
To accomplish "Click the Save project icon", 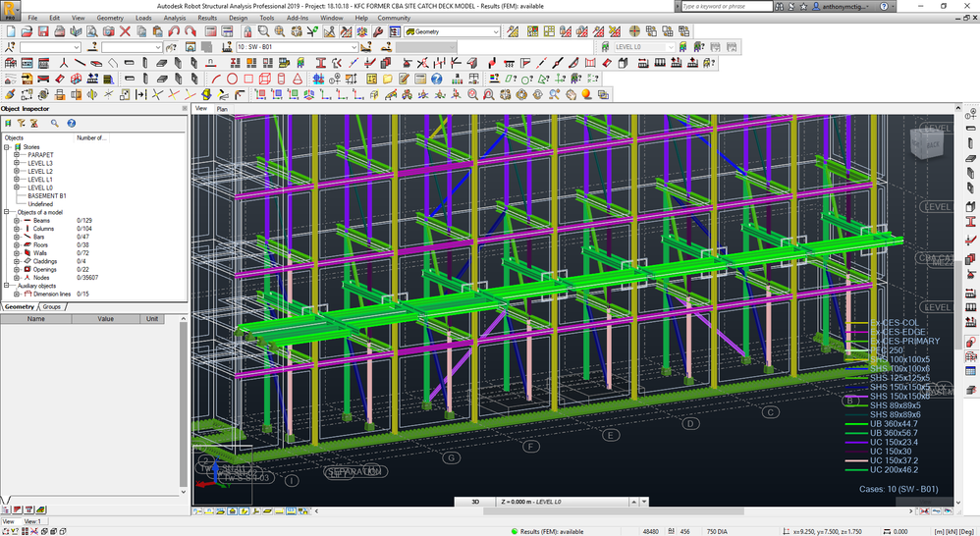I will coord(43,31).
